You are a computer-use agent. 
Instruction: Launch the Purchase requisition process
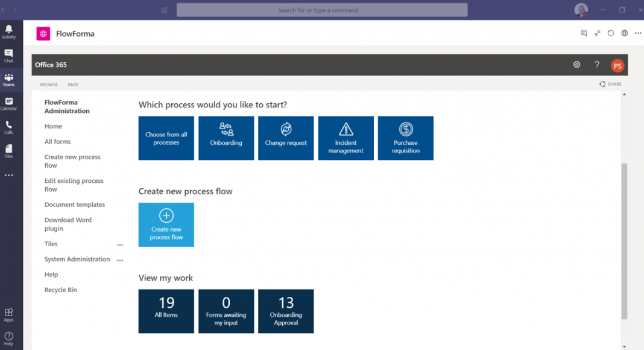[x=405, y=138]
